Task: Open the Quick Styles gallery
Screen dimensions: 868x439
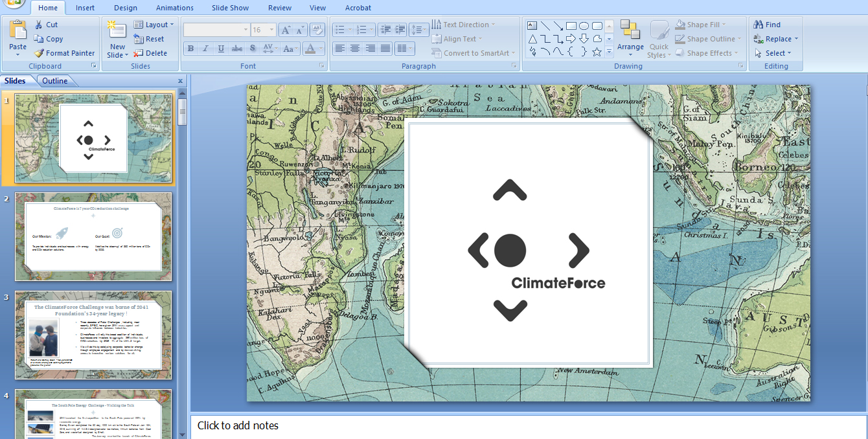Action: click(659, 39)
